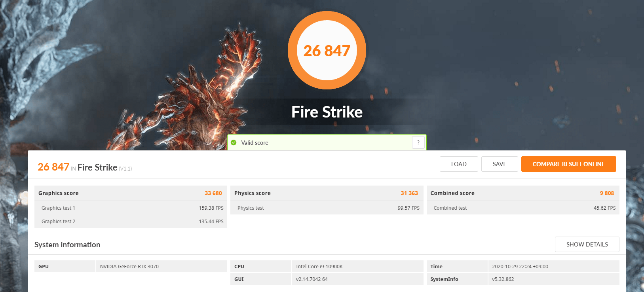Click the Combined score value 9 808
The height and width of the screenshot is (292, 644).
(x=607, y=193)
